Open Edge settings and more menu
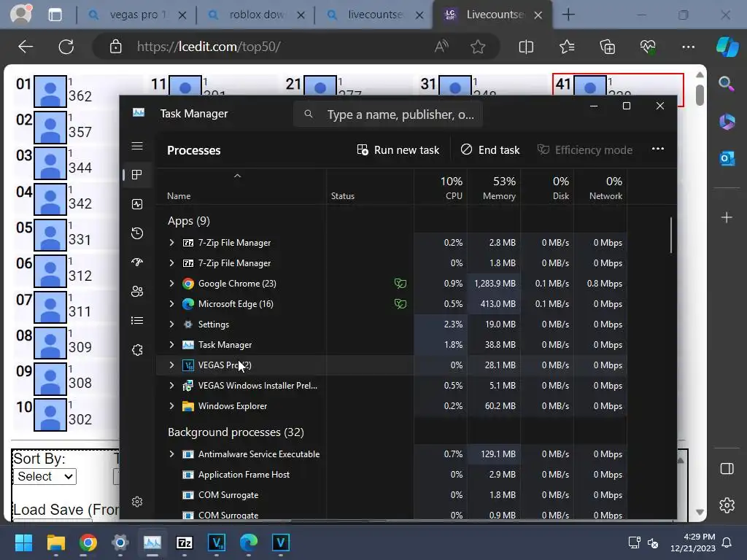This screenshot has width=747, height=560. point(689,47)
